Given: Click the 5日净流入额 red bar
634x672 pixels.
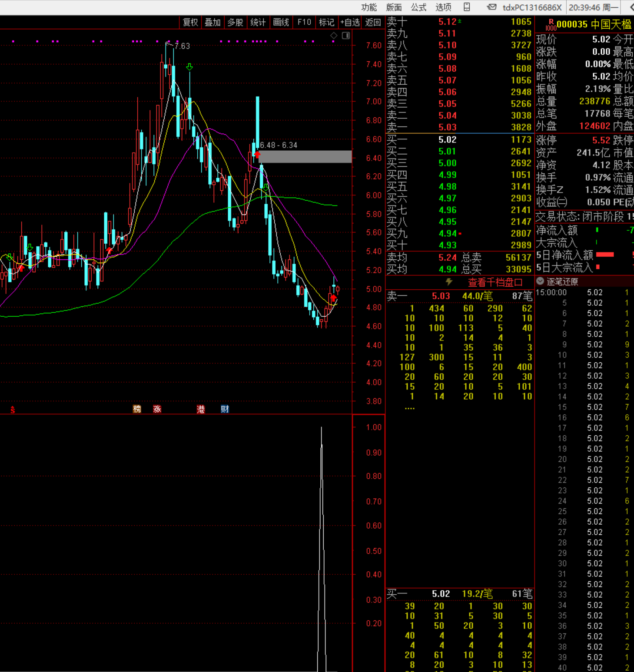Looking at the screenshot, I should [605, 255].
